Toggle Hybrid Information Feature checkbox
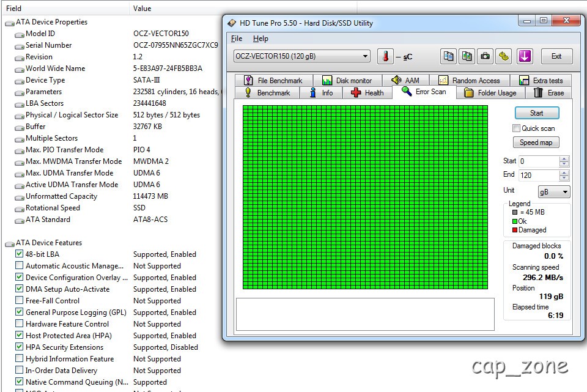 tap(19, 358)
